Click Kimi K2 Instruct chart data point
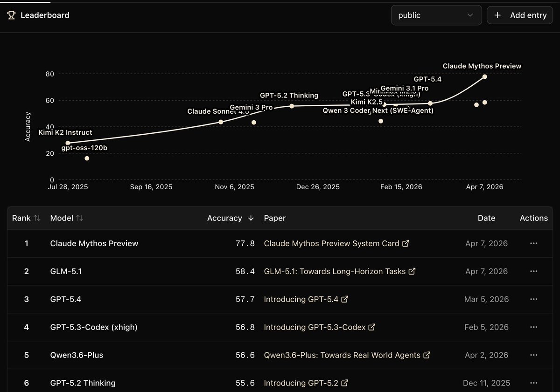The image size is (560, 392). 68,143
